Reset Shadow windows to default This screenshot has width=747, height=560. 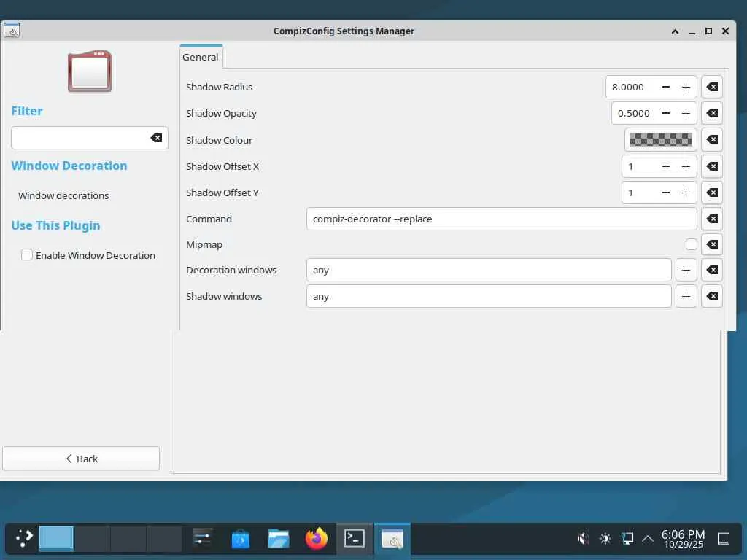coord(712,296)
